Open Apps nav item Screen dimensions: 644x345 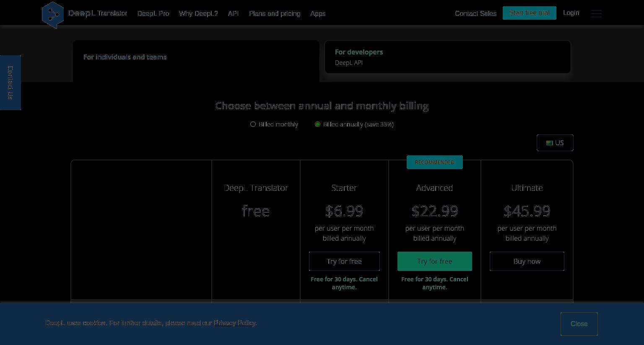point(318,13)
